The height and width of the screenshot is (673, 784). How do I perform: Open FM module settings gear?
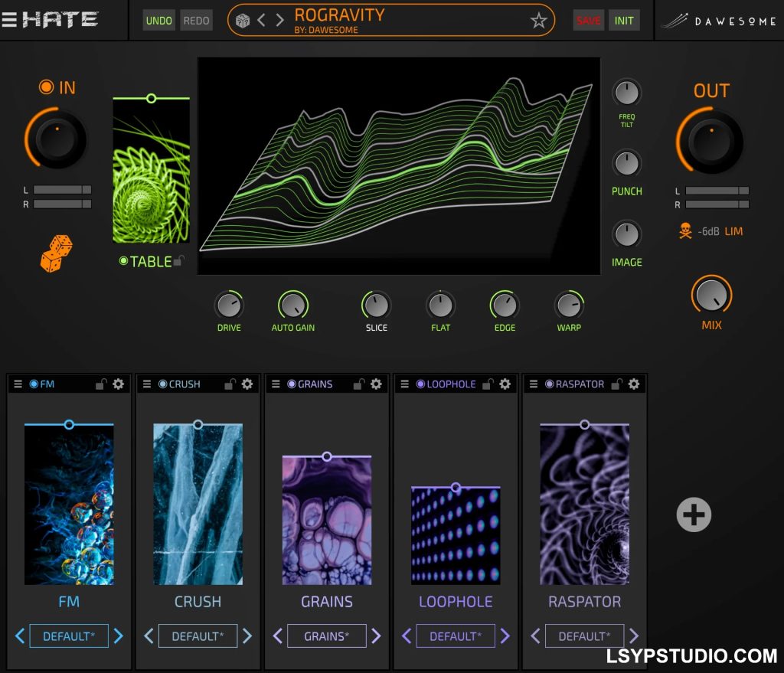pyautogui.click(x=119, y=384)
